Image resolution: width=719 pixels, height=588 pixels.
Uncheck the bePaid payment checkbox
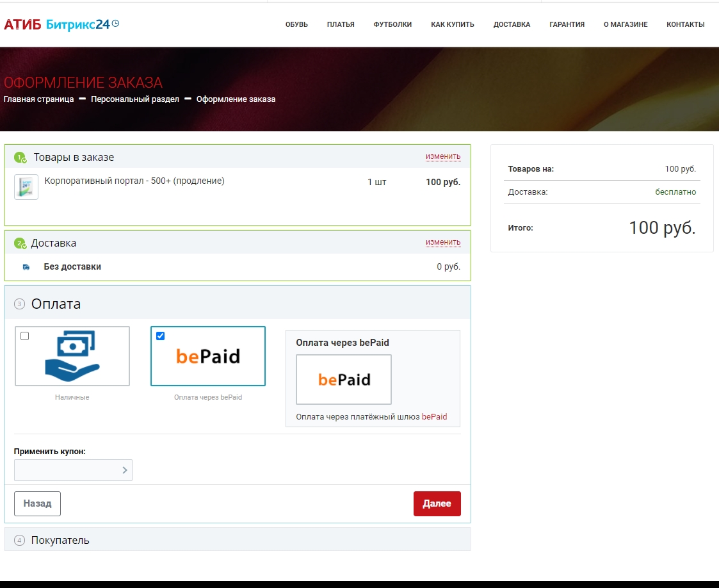click(161, 336)
